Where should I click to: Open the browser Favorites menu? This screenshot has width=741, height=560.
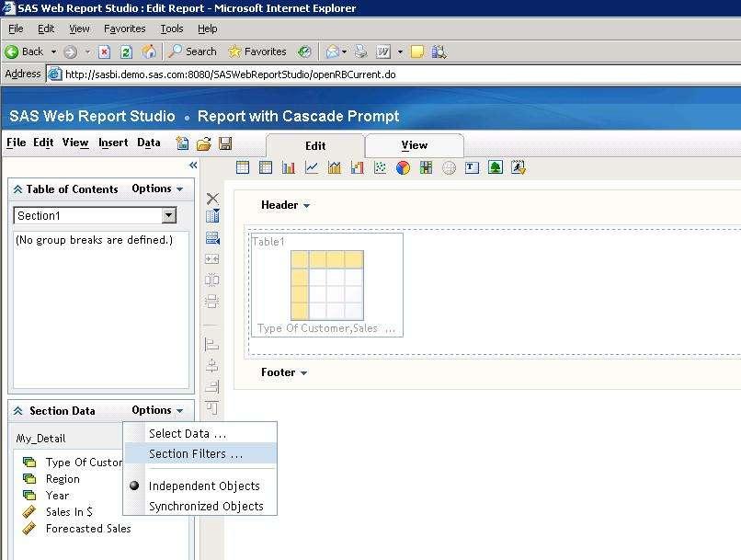(x=125, y=29)
